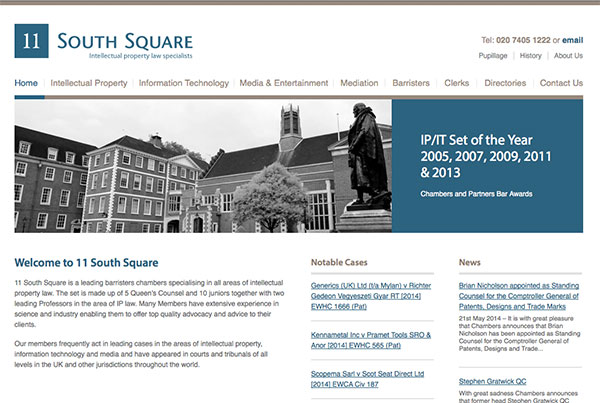The image size is (600, 403).
Task: Open the History page
Action: (530, 56)
